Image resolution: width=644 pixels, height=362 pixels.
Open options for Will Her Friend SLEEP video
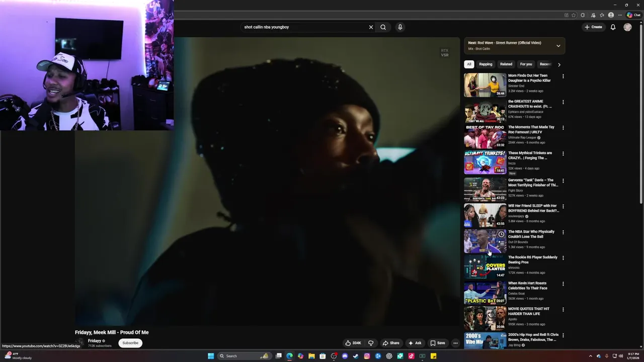(x=563, y=206)
